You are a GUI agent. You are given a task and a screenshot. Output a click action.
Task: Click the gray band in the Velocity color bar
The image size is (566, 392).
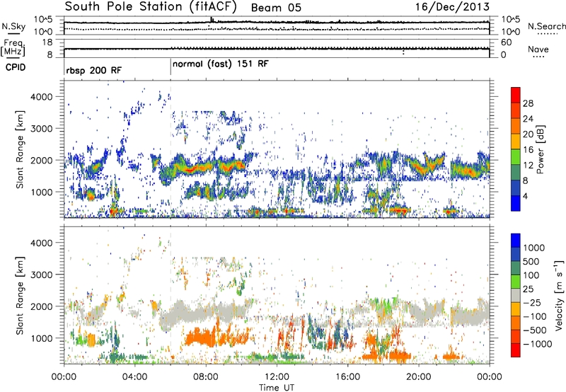(516, 295)
